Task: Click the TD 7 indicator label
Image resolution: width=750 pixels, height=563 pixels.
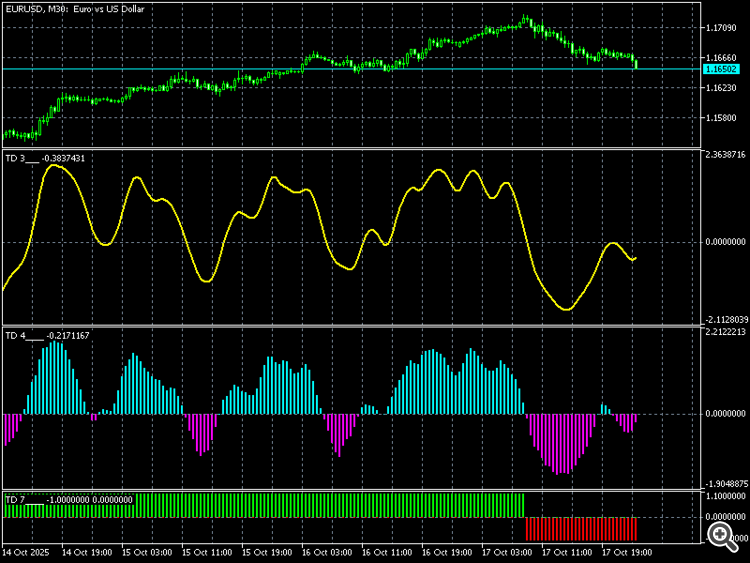Action: click(x=69, y=500)
